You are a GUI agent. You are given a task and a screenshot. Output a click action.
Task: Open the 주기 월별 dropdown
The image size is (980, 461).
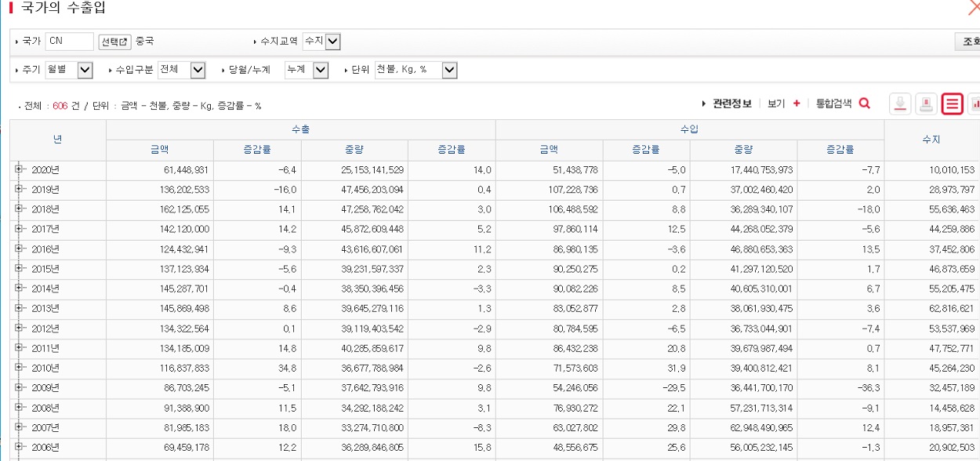point(69,70)
